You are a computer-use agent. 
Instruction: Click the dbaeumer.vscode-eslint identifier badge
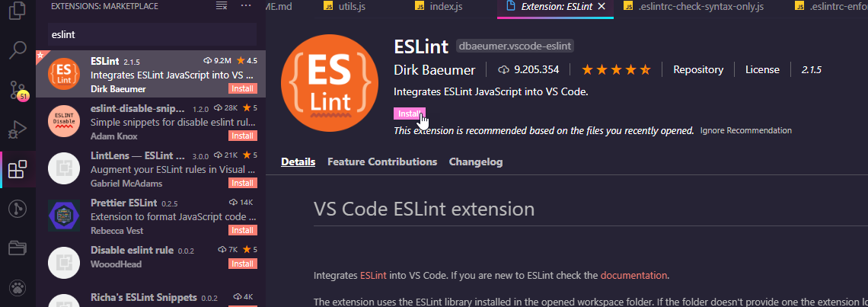[515, 46]
